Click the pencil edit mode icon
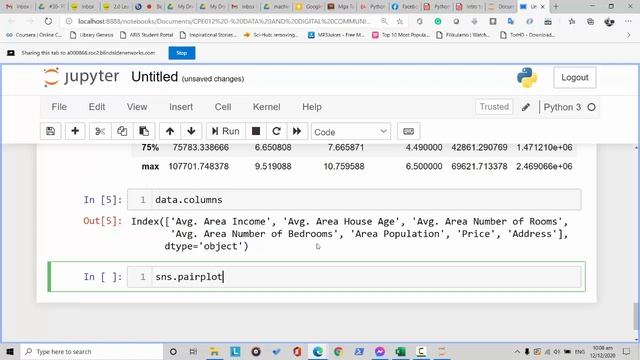This screenshot has width=640, height=360. coord(526,107)
